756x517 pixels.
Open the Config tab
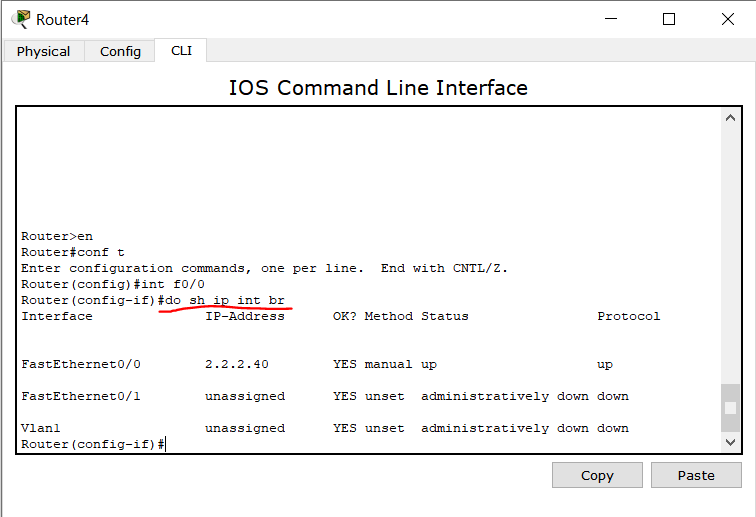pos(120,51)
